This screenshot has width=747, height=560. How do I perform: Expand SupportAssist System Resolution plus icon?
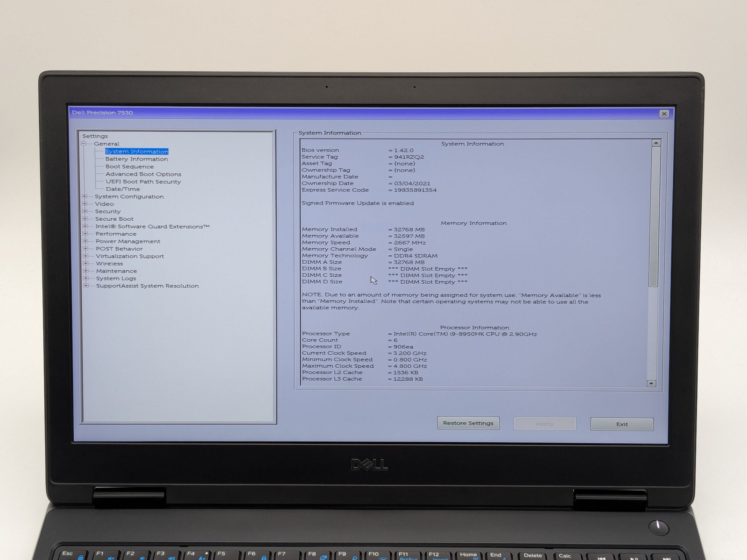86,286
